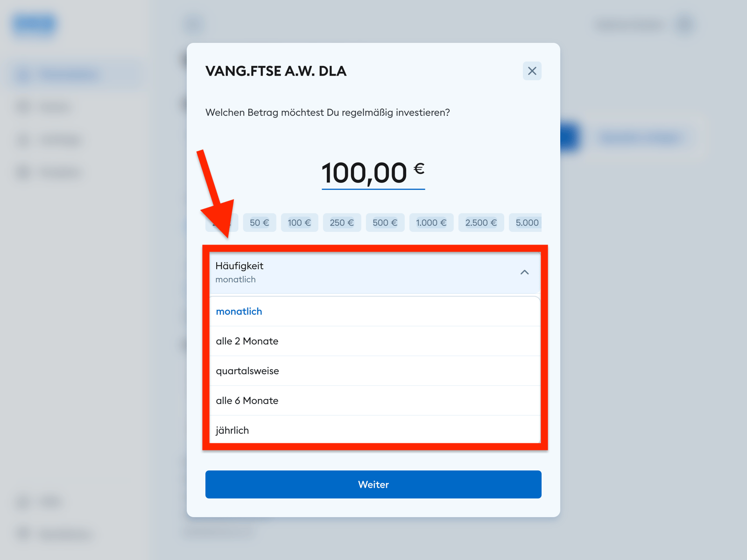This screenshot has width=747, height=560.
Task: Collapse the Häufigkeit list via the chevron
Action: click(525, 273)
